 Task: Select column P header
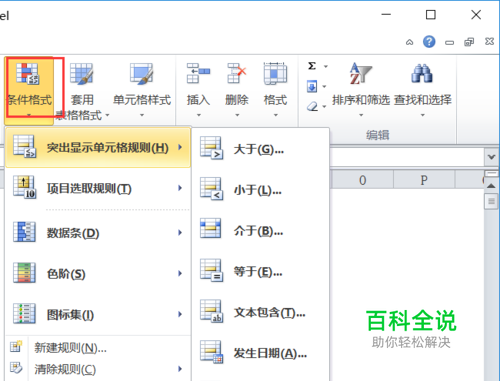pyautogui.click(x=424, y=180)
